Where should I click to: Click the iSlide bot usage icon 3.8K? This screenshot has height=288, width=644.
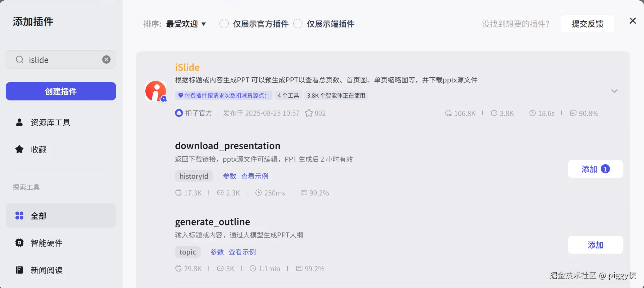click(494, 113)
